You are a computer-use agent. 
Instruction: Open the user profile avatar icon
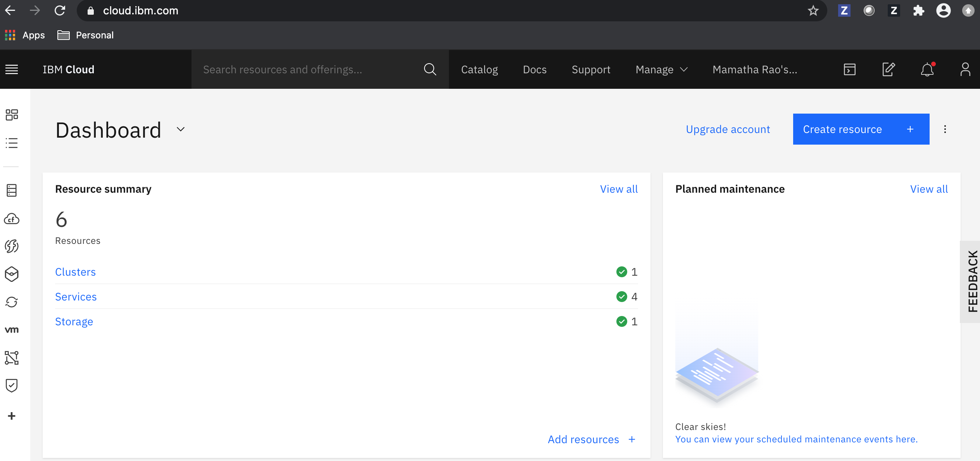(965, 70)
